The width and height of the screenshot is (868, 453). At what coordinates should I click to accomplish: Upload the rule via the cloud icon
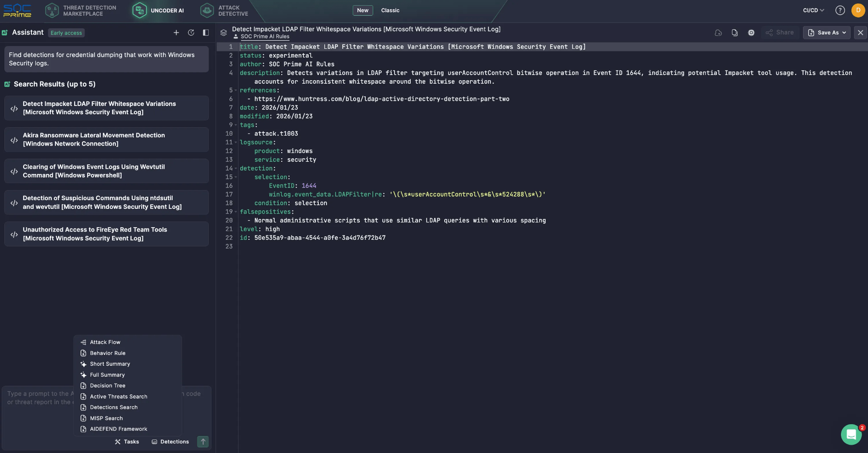[x=719, y=32]
